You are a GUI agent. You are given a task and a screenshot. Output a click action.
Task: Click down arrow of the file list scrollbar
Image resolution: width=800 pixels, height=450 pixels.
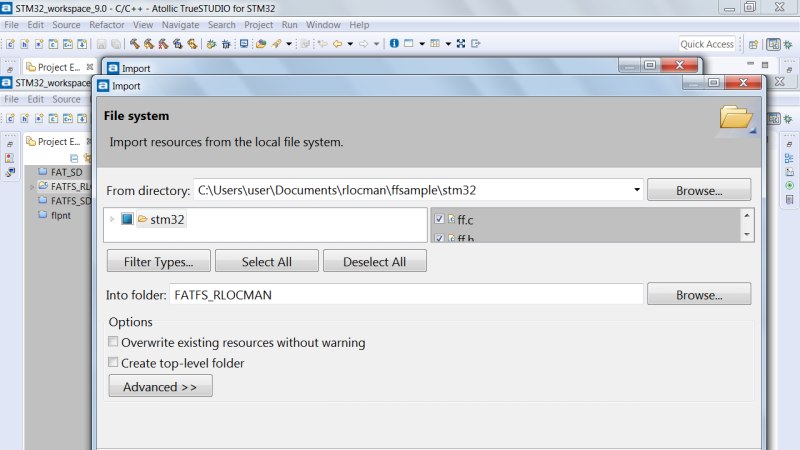click(x=747, y=235)
